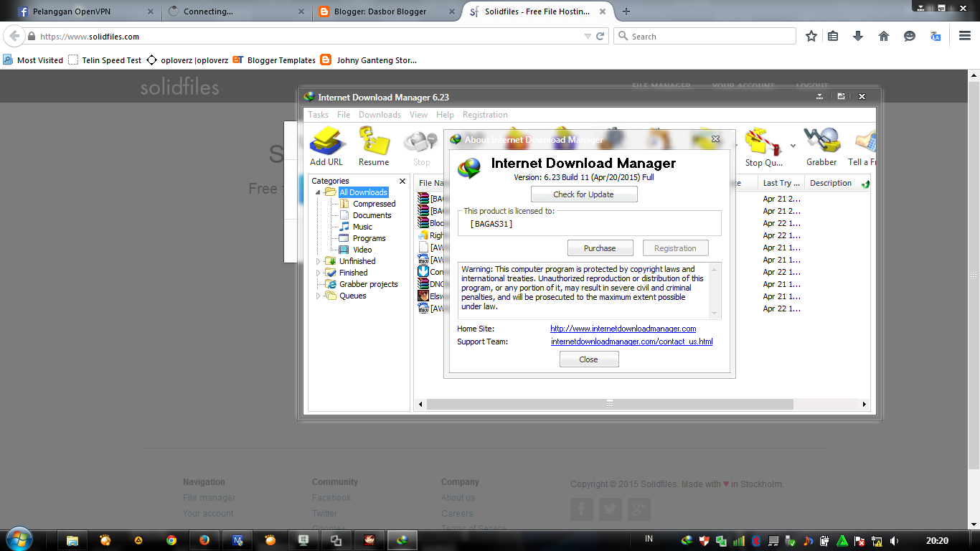Click Close button in About dialog
This screenshot has width=980, height=551.
coord(588,359)
